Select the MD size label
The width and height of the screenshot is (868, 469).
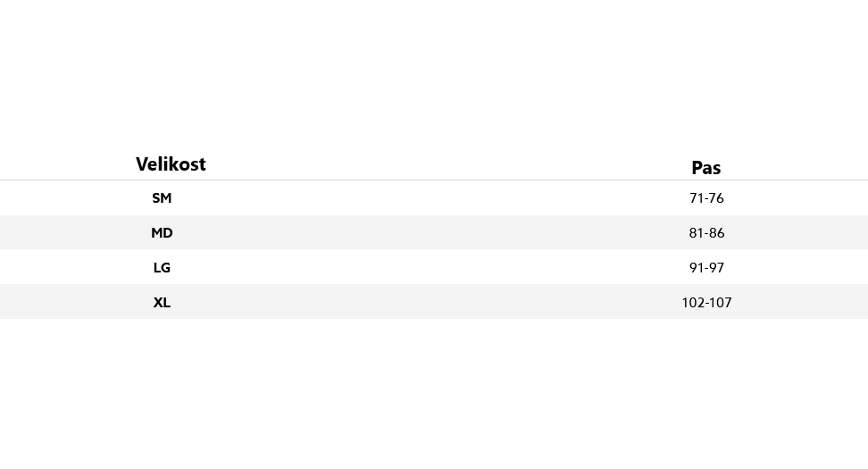click(162, 233)
